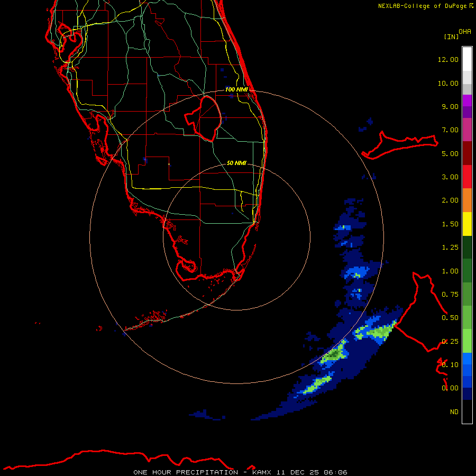Viewport: 476px width, 476px height.
Task: Click the 2.00 legend value
Action: pos(450,200)
